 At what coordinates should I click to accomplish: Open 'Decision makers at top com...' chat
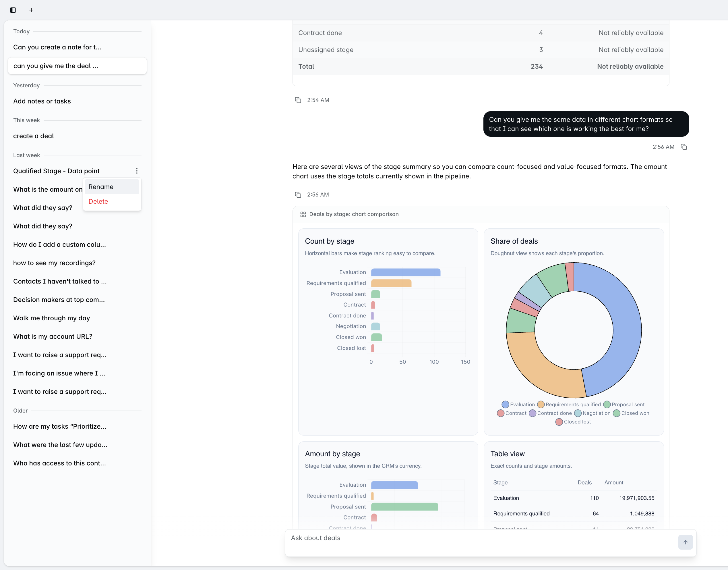[77, 300]
